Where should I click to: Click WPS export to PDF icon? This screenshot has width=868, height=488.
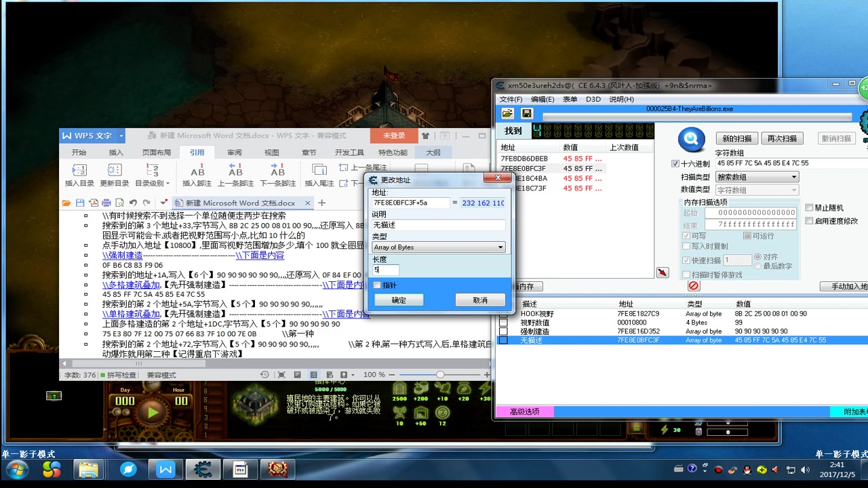point(93,203)
